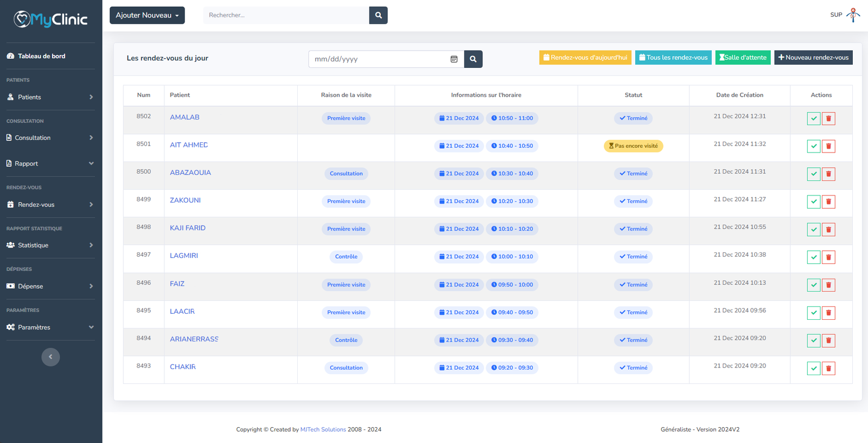Click the trash icon for ZAKOUNI appointment
Viewport: 868px width, 443px height.
pos(828,202)
